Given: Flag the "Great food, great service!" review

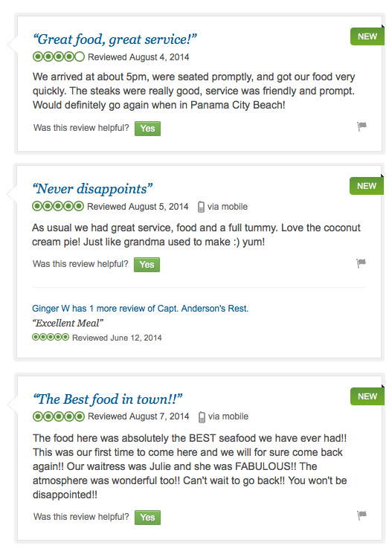Looking at the screenshot, I should point(362,126).
